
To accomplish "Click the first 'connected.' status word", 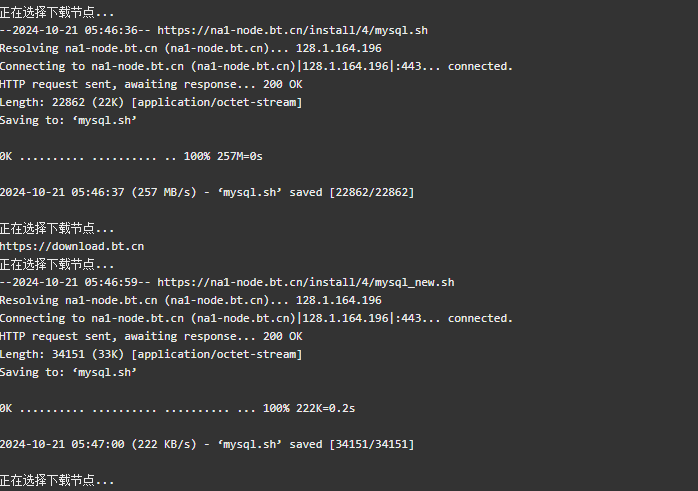I will click(x=480, y=66).
